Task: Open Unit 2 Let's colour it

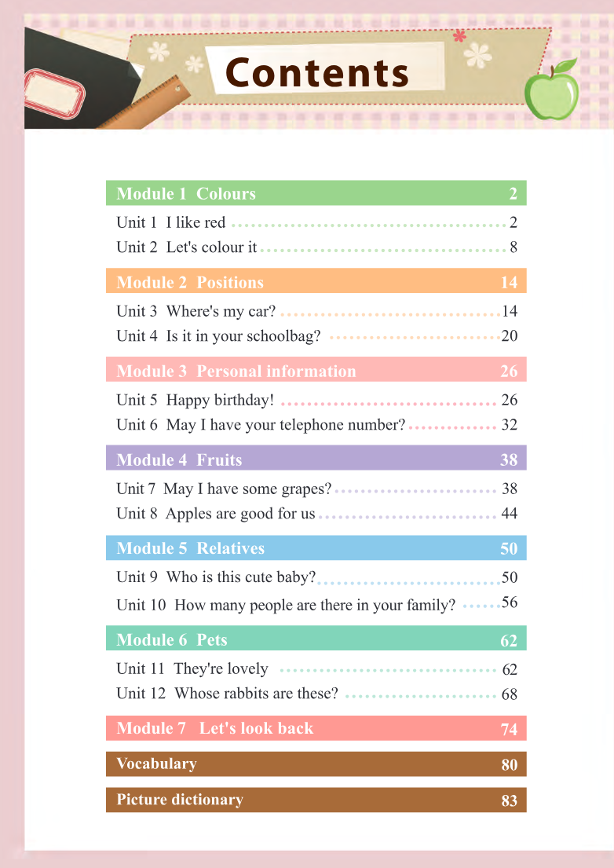Action: [316, 247]
